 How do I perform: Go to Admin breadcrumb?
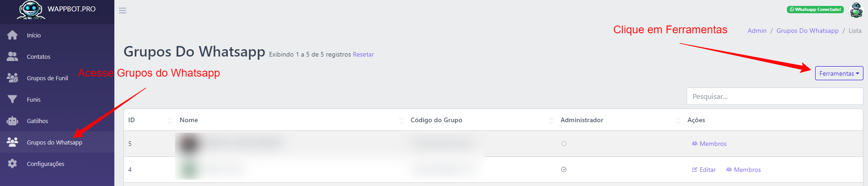[757, 31]
